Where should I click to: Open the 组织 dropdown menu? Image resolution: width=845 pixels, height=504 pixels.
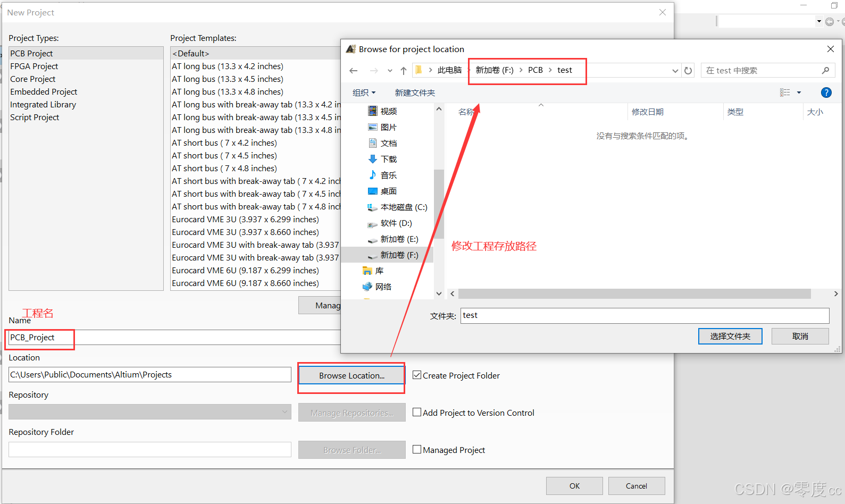364,93
